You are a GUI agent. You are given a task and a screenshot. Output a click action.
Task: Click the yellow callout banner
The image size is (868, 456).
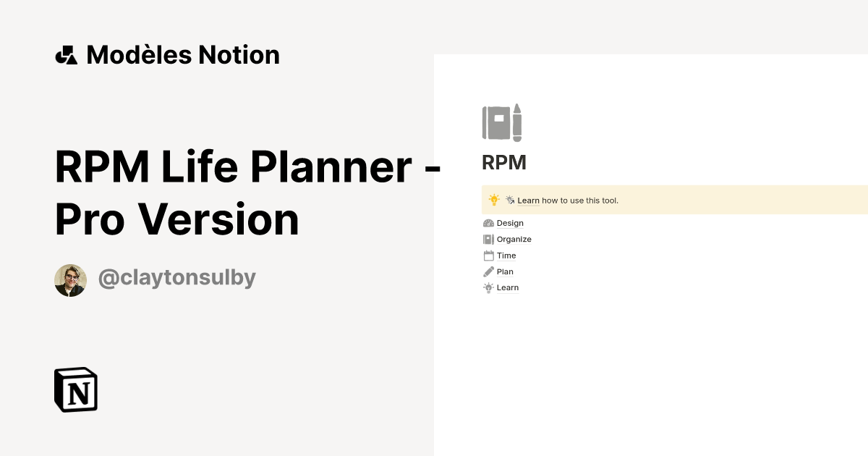pyautogui.click(x=673, y=199)
